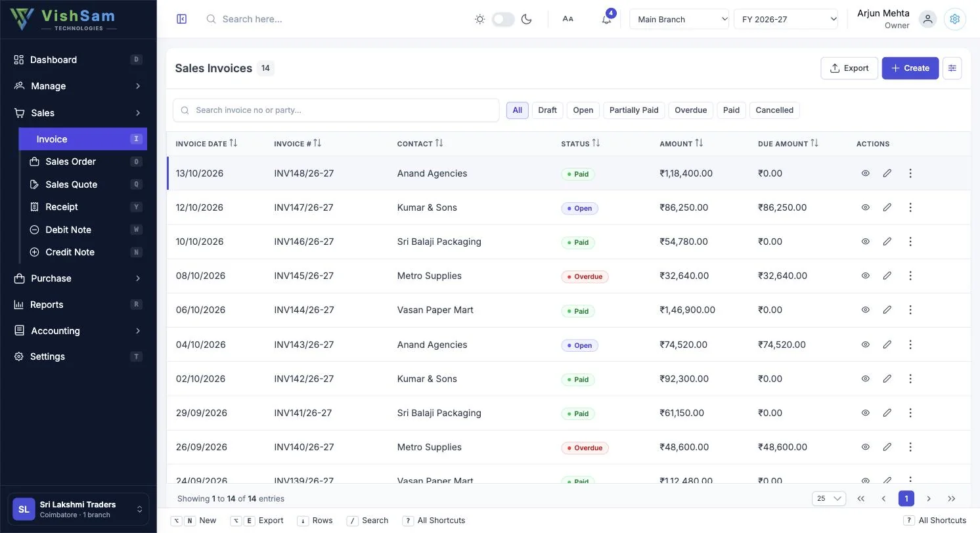Screen dimensions: 980x533
Task: Filter invoices by Partially Paid tab
Action: click(x=634, y=110)
